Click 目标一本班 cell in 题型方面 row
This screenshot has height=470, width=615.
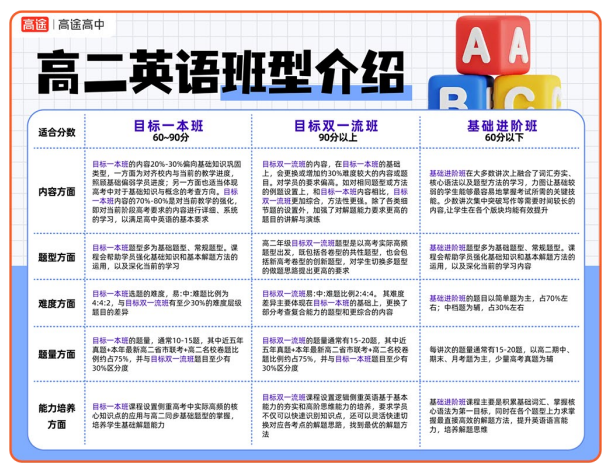pos(165,257)
